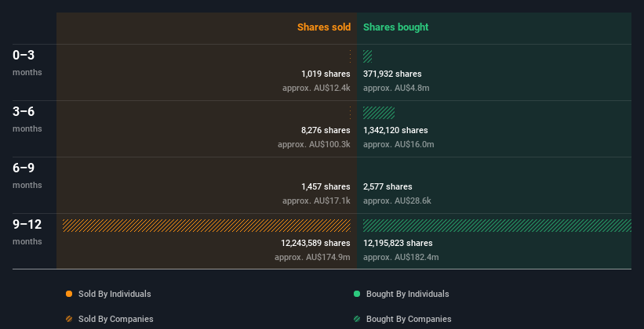Click the 2,577 shares value
Image resolution: width=644 pixels, height=329 pixels.
pyautogui.click(x=387, y=186)
